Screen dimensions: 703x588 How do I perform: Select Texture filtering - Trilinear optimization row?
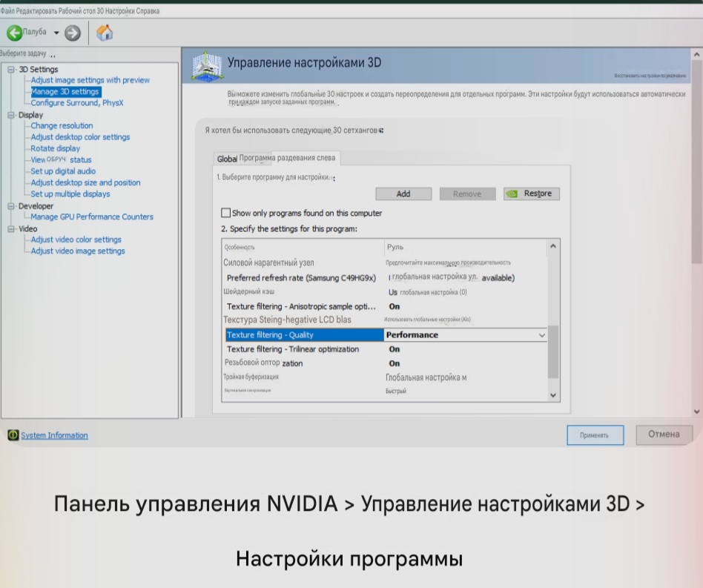tap(385, 349)
